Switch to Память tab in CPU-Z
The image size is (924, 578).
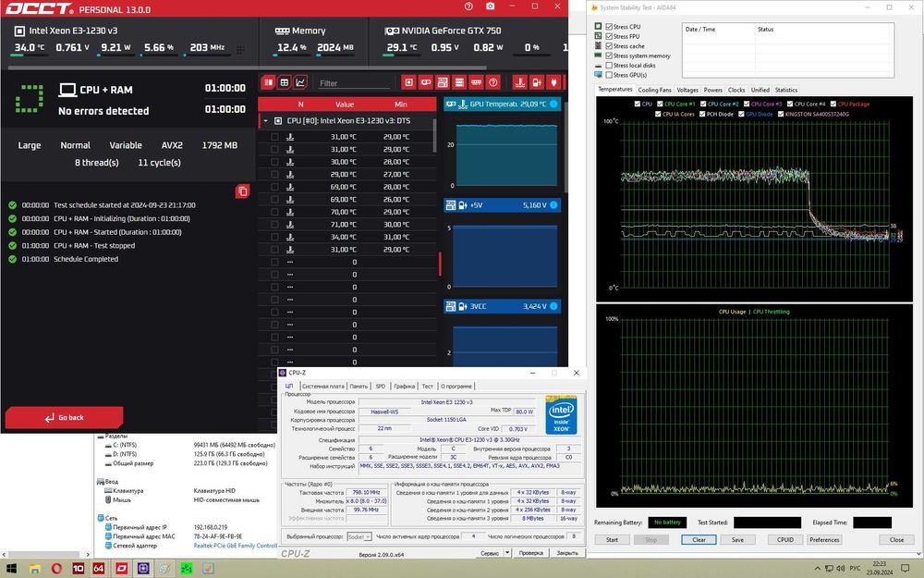click(359, 387)
